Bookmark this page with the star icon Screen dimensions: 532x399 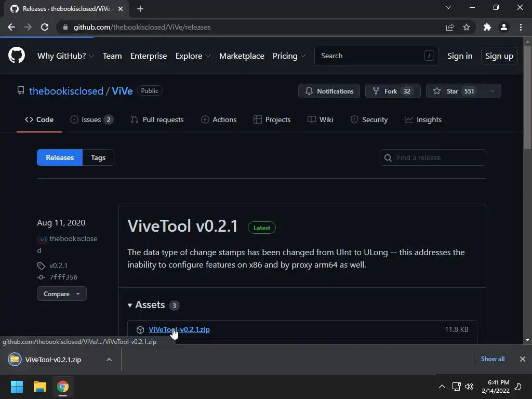[x=467, y=27]
